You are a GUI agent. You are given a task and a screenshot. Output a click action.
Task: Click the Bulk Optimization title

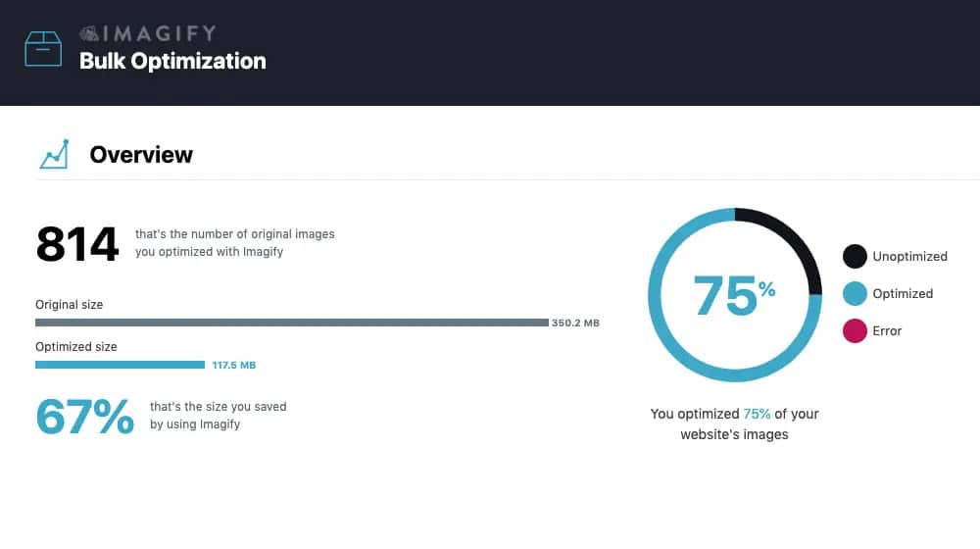(172, 61)
